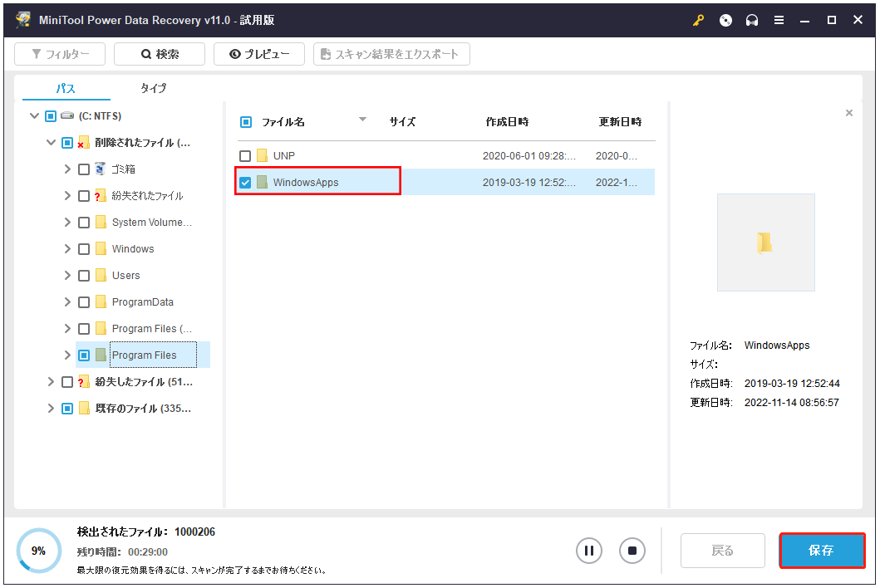This screenshot has width=880, height=588.
Task: Expand the ProgramData node
Action: pyautogui.click(x=67, y=301)
